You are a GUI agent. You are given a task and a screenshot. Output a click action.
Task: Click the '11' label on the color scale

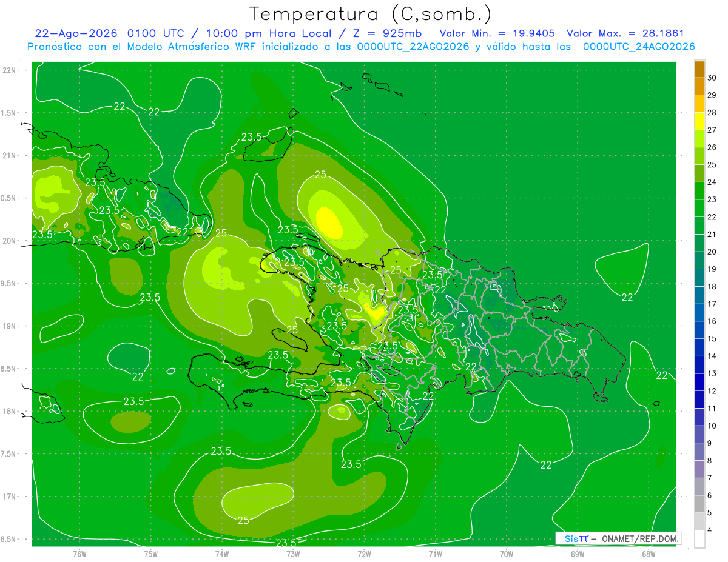pyautogui.click(x=712, y=408)
